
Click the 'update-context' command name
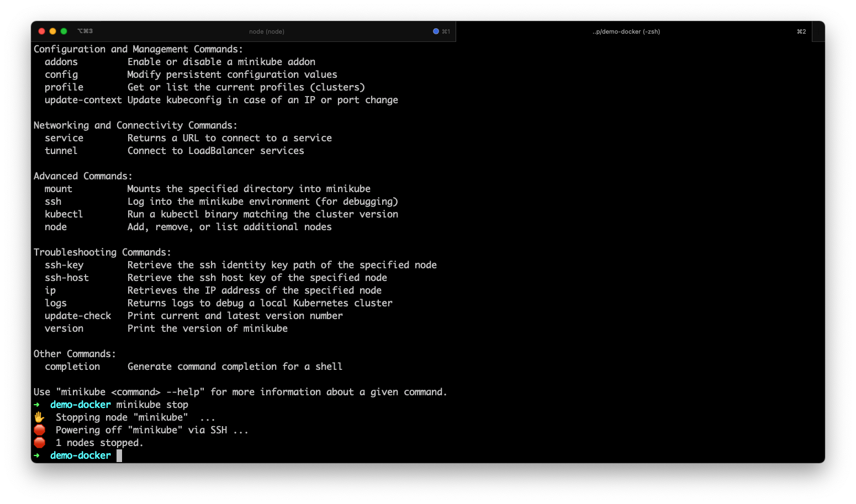[x=83, y=100]
